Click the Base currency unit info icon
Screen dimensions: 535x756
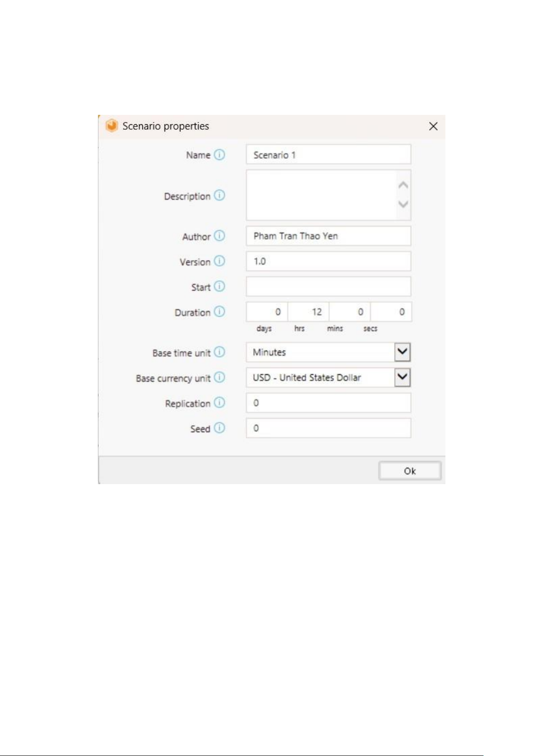[x=219, y=378]
